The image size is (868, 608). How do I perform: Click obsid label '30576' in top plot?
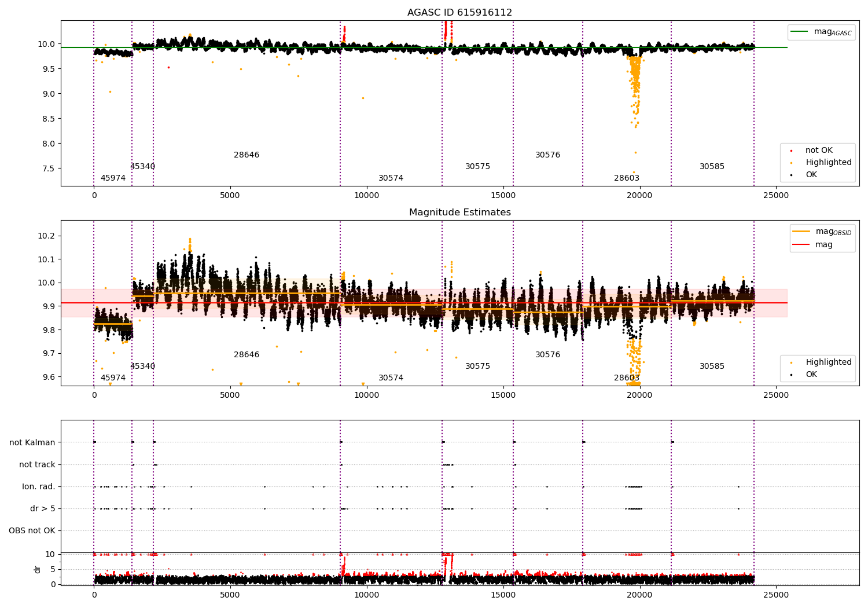(547, 155)
